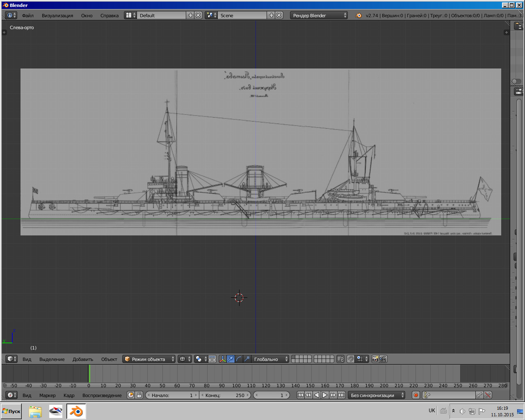Toggle the 3D manipulator widget
525x420 pixels.
pyautogui.click(x=223, y=359)
